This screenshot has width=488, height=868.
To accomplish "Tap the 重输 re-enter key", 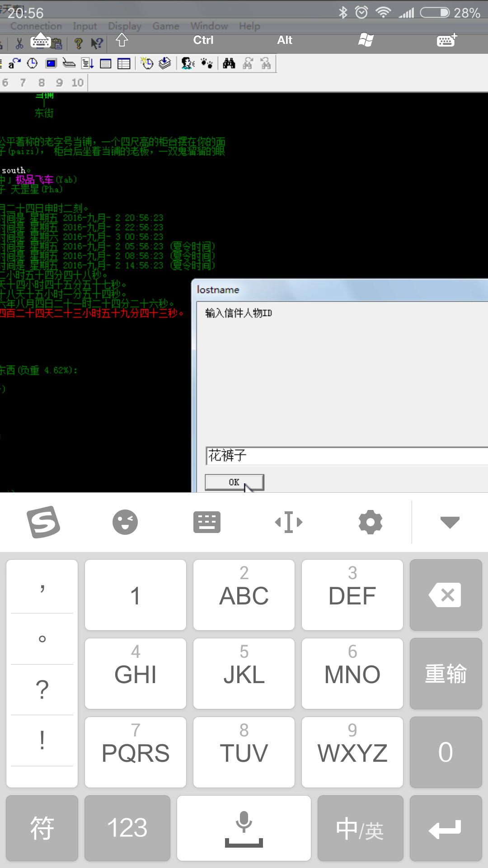I will coord(446,674).
